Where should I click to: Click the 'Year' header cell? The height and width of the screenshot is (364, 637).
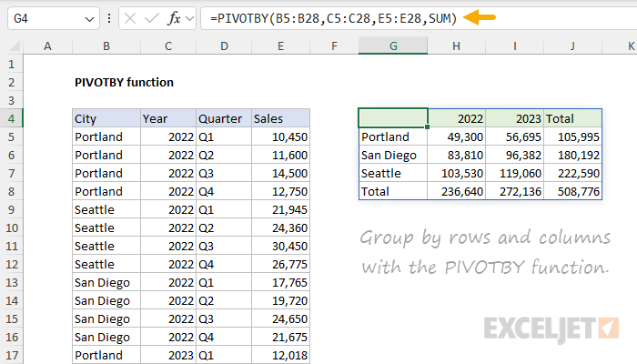[168, 118]
